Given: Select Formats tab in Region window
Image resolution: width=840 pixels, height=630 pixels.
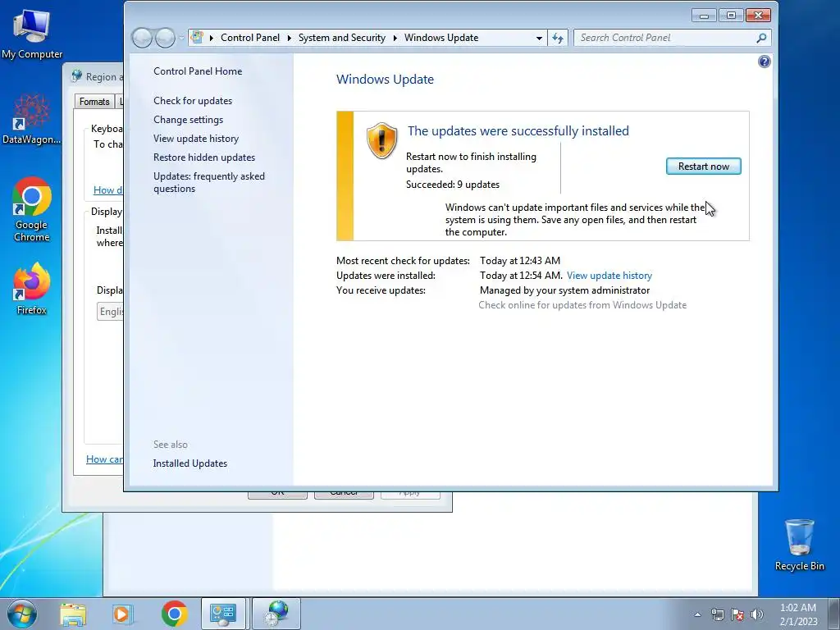Looking at the screenshot, I should pos(94,102).
